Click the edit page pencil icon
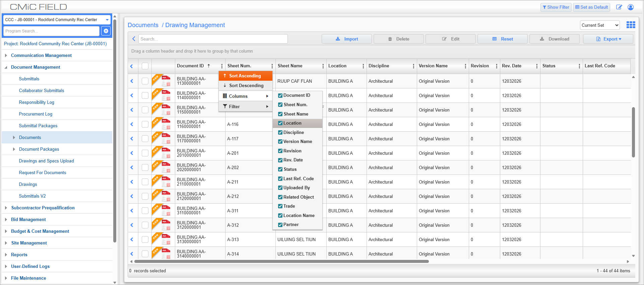The height and width of the screenshot is (285, 644). tap(619, 7)
